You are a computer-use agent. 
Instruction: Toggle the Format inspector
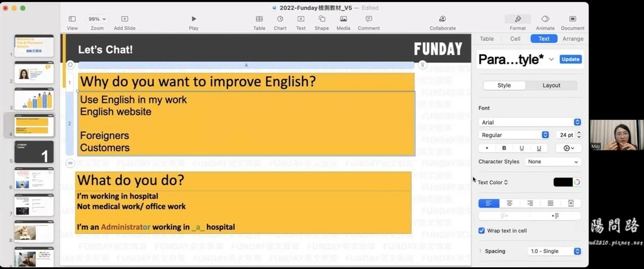tap(518, 19)
